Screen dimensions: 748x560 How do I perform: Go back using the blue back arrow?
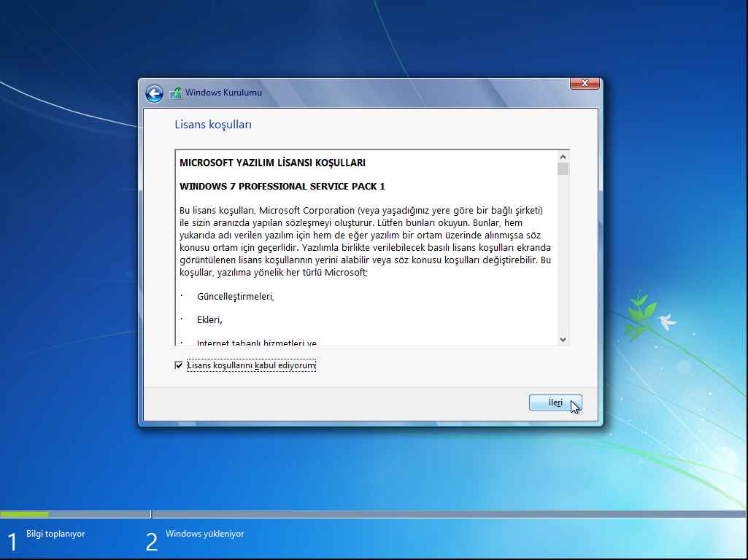(154, 93)
